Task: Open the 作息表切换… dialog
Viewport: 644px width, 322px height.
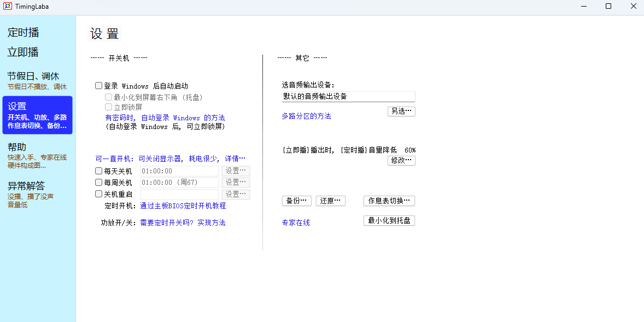Action: pyautogui.click(x=389, y=201)
